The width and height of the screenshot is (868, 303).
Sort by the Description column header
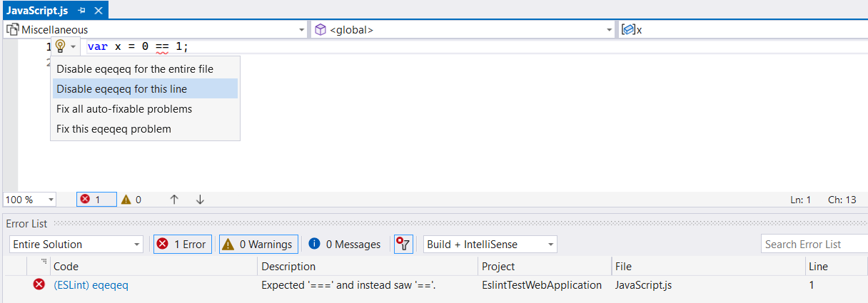[x=288, y=267]
